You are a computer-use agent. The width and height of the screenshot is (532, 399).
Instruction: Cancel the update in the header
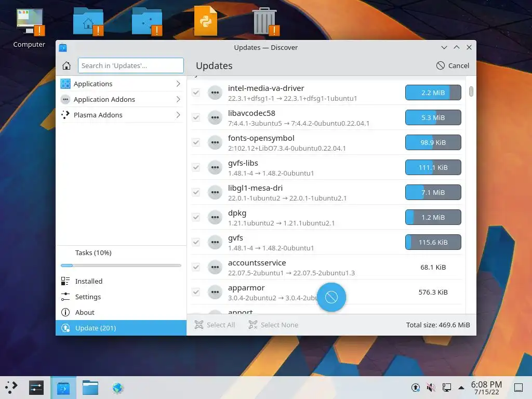[x=453, y=65]
